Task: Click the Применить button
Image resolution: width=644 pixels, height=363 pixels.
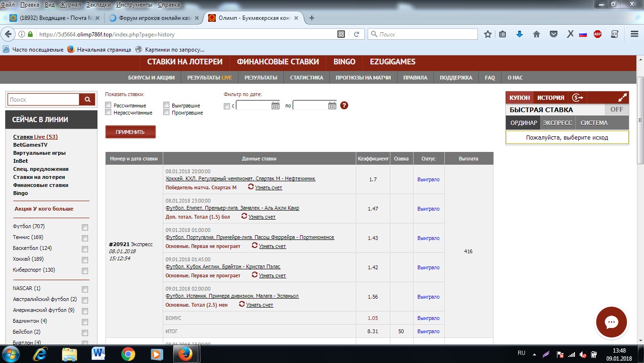Action: pyautogui.click(x=130, y=132)
